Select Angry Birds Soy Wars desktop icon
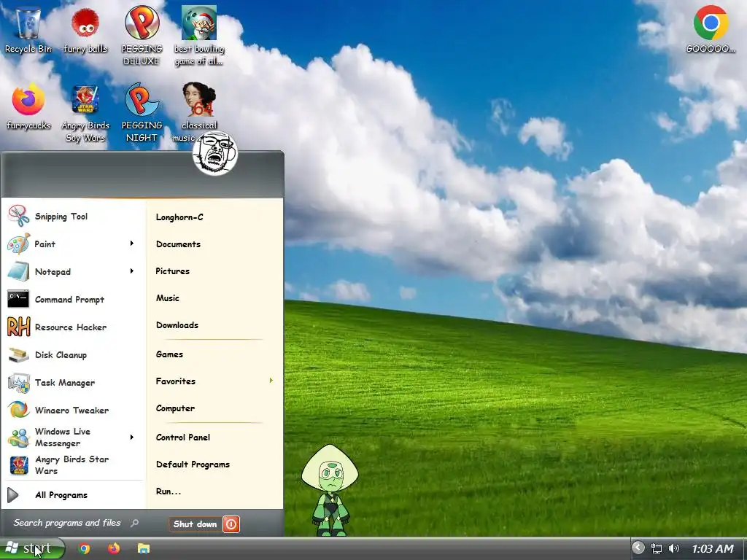The height and width of the screenshot is (560, 747). coord(85,113)
